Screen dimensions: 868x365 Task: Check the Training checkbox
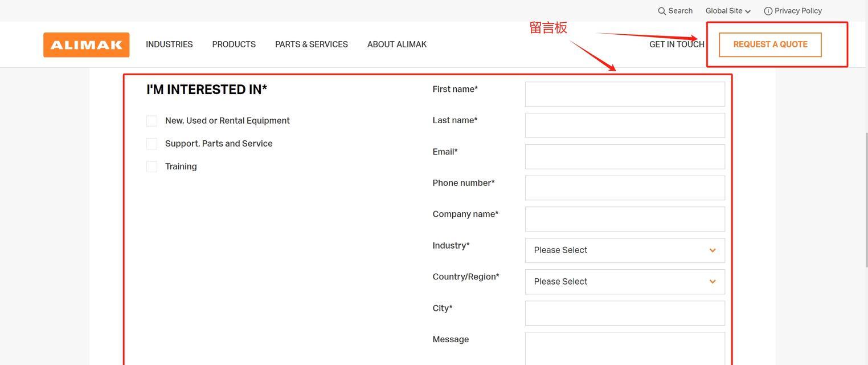tap(152, 167)
